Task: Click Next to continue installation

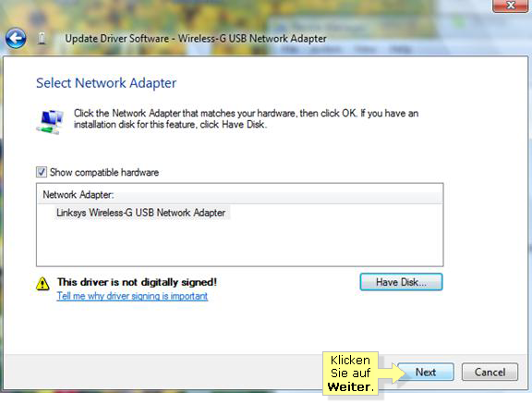Action: 426,372
